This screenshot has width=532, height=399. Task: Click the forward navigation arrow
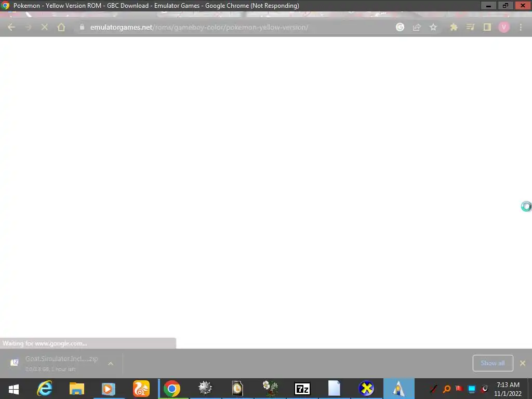point(28,27)
